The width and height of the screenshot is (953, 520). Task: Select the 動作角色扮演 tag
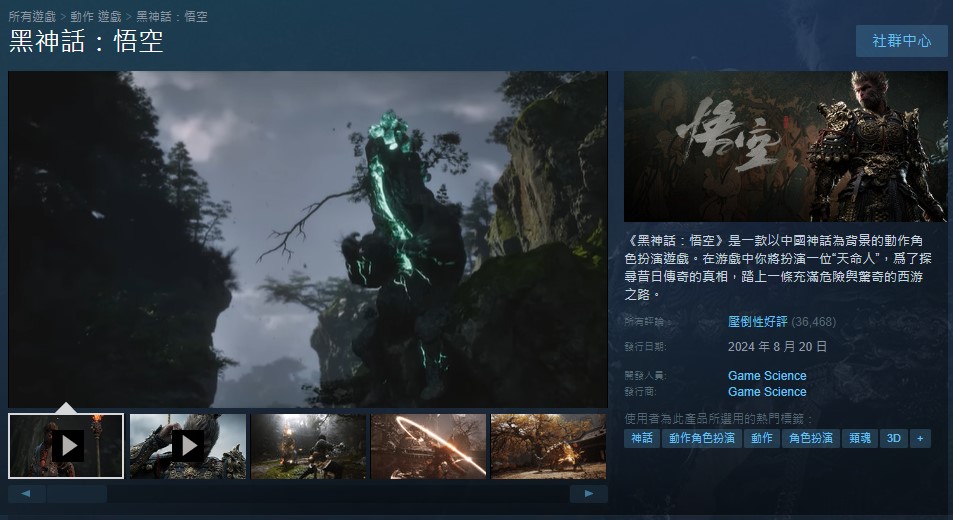tap(702, 438)
